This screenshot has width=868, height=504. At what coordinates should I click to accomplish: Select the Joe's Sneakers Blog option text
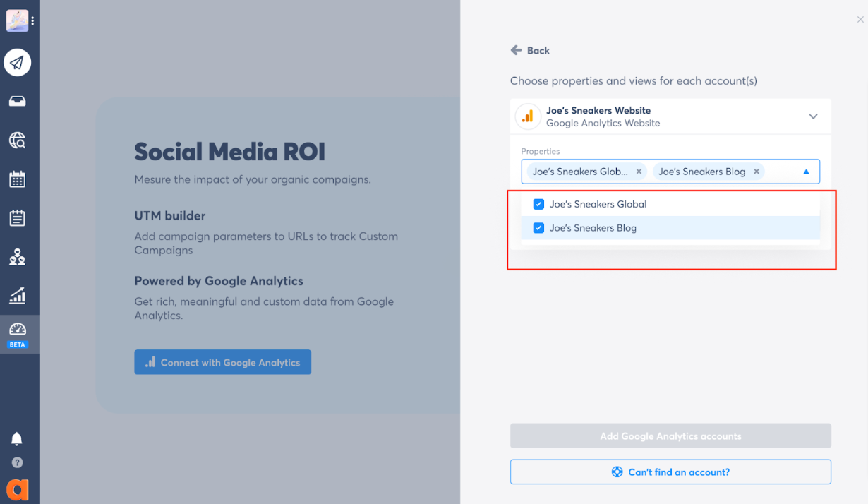click(x=593, y=228)
